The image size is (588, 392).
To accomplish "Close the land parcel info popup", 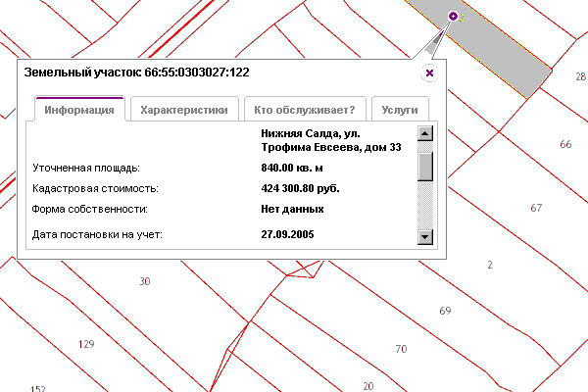I will tap(429, 73).
